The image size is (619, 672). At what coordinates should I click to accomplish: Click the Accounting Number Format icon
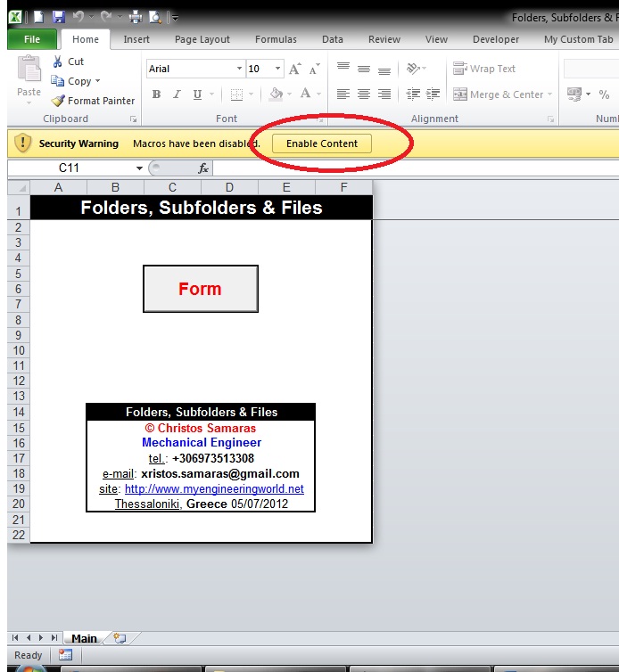point(574,94)
